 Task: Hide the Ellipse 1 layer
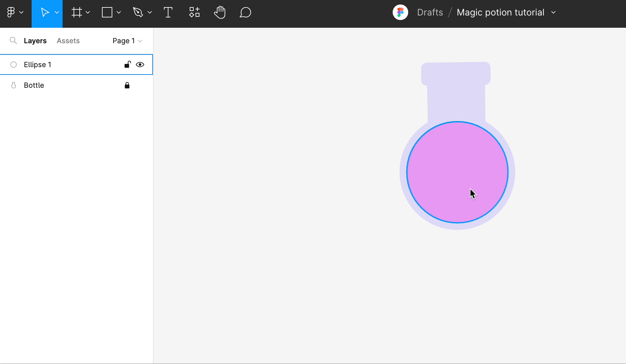click(140, 65)
